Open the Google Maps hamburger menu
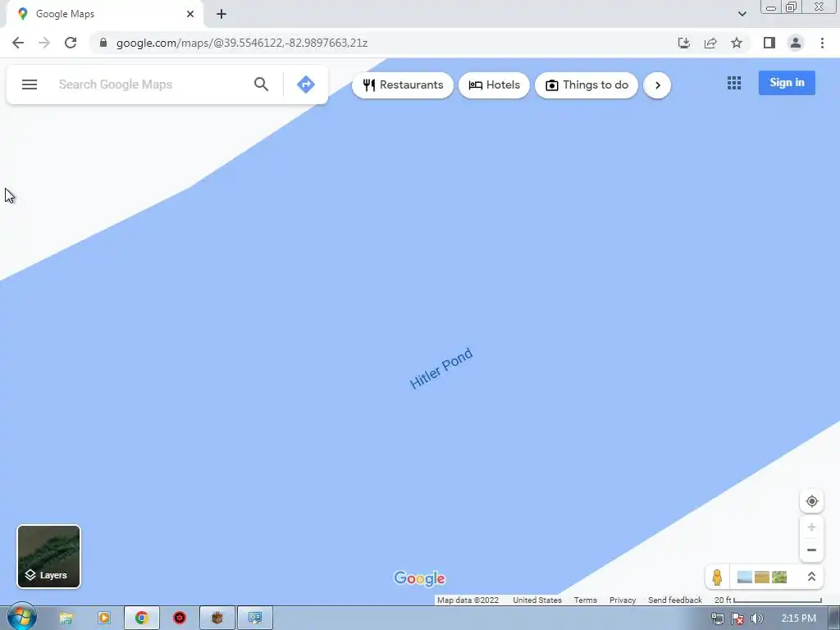Viewport: 840px width, 630px height. click(30, 84)
